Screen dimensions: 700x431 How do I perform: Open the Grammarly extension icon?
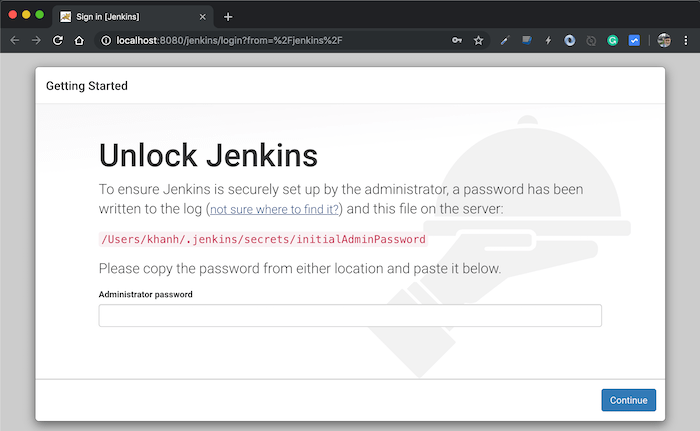(x=612, y=41)
